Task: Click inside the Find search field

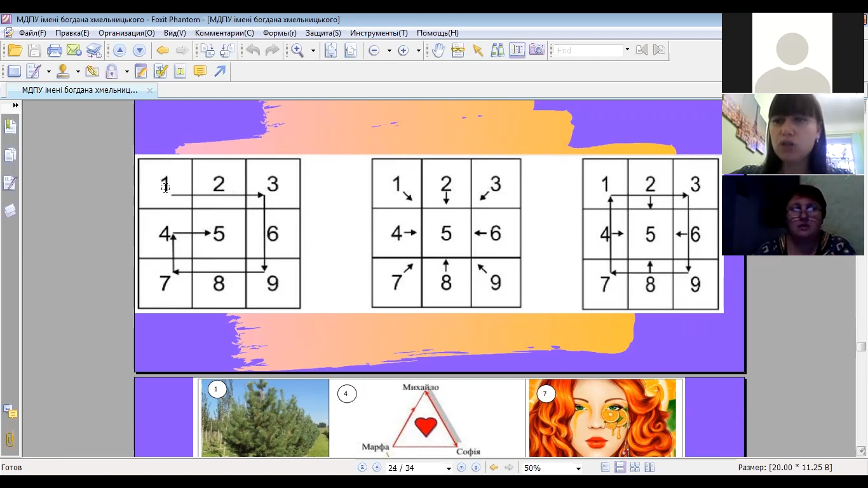Action: pyautogui.click(x=587, y=51)
